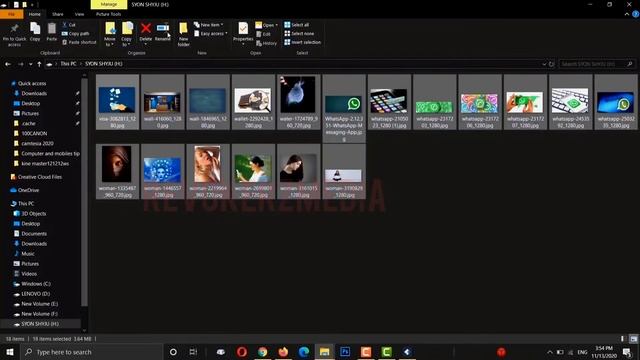
Task: Click the Properties icon
Action: (243, 29)
